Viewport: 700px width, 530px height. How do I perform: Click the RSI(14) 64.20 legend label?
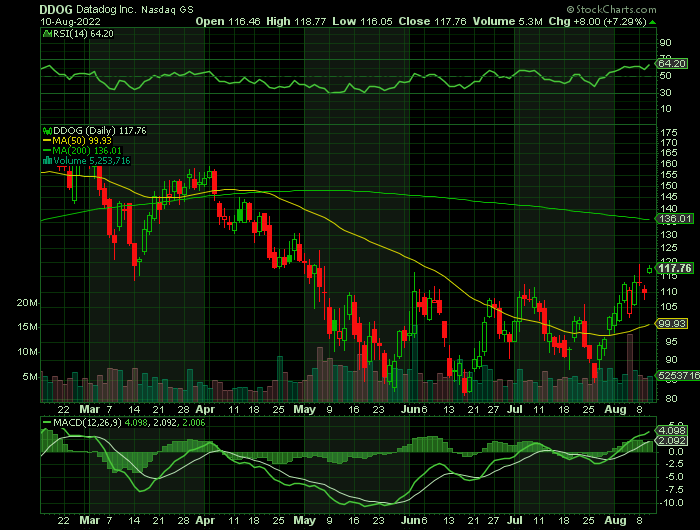[83, 34]
